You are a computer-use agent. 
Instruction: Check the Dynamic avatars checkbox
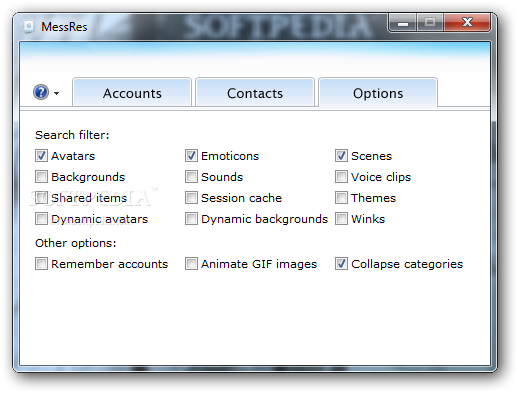click(x=41, y=219)
